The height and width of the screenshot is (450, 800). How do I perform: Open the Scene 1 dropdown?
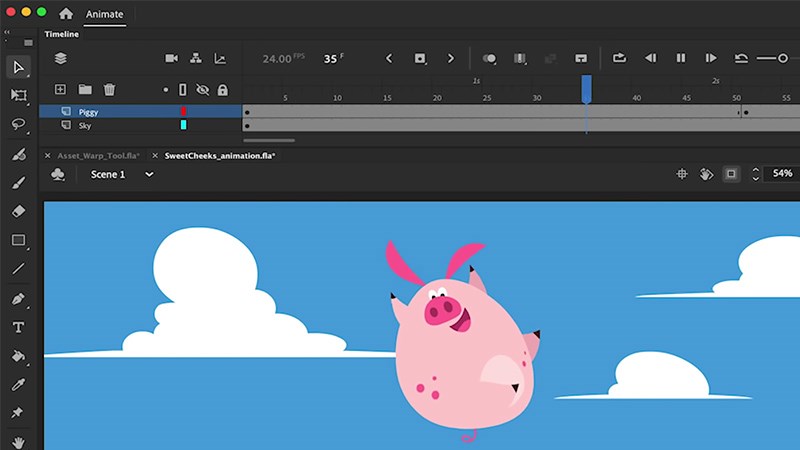(122, 174)
